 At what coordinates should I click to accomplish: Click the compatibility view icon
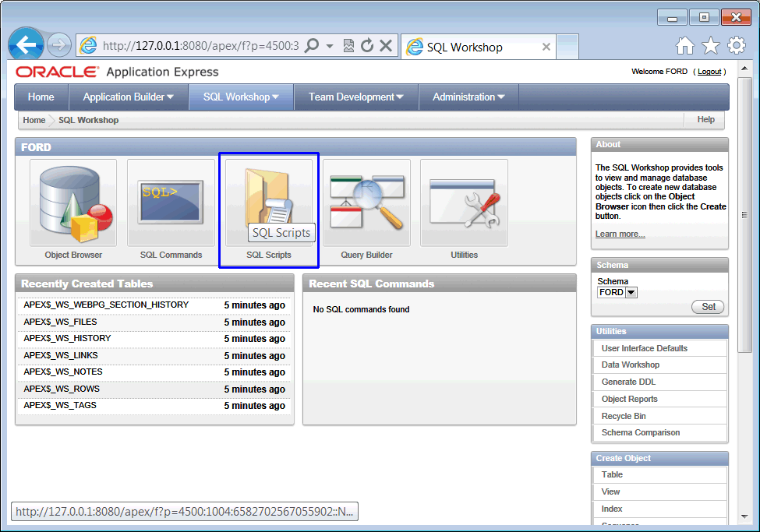pyautogui.click(x=348, y=45)
